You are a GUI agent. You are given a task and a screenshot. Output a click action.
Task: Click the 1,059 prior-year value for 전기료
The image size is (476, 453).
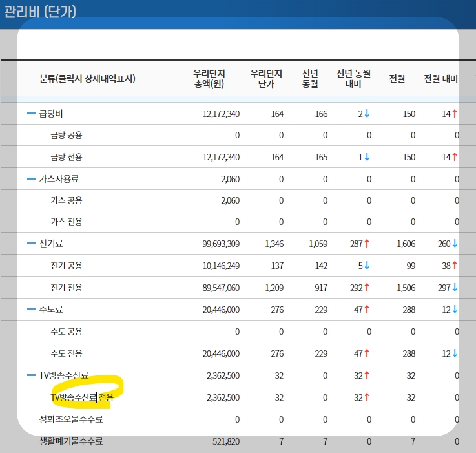click(318, 244)
